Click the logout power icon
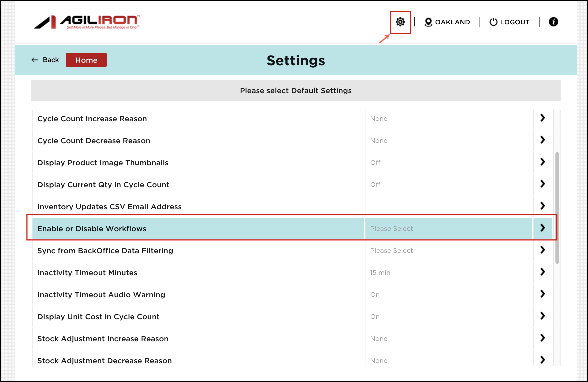This screenshot has height=382, width=588. 493,22
